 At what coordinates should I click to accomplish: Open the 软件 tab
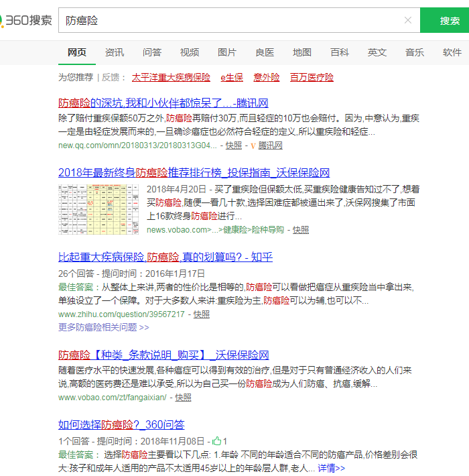click(x=452, y=52)
